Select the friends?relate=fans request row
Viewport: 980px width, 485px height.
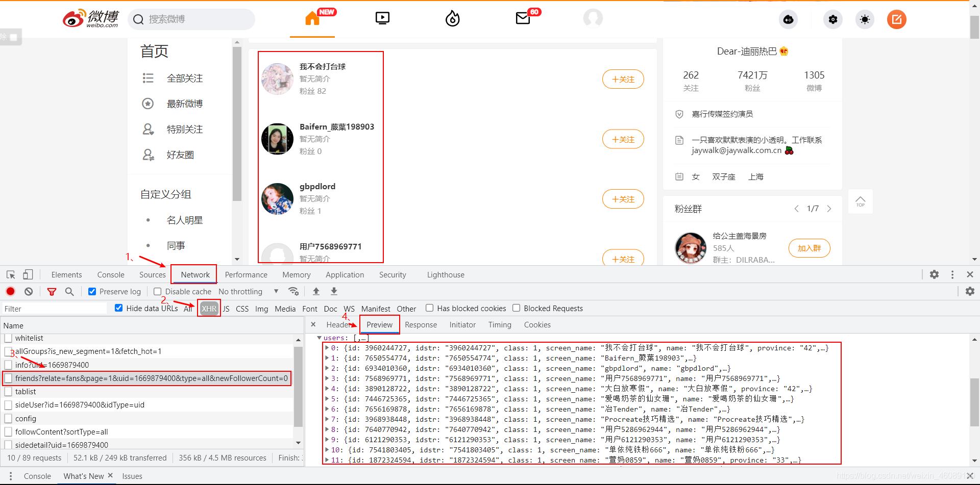[147, 378]
